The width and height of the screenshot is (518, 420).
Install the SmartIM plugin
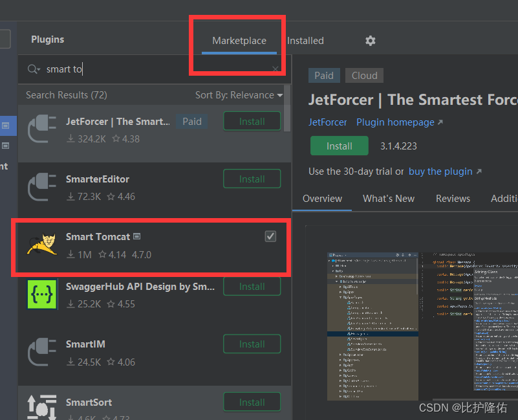(252, 344)
